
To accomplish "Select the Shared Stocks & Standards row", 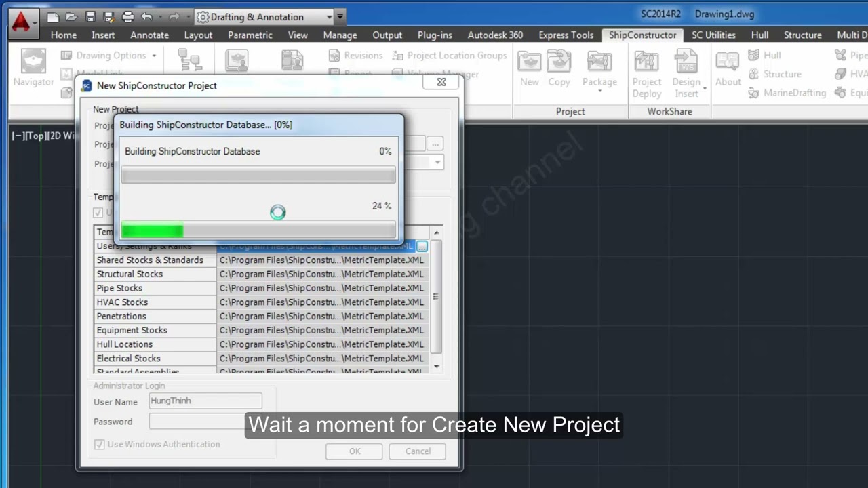I will tap(262, 260).
